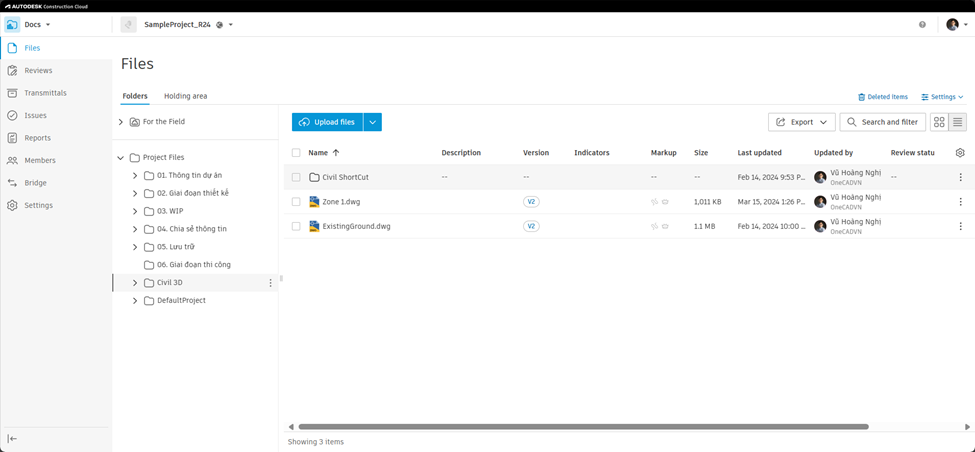This screenshot has width=975, height=452.
Task: Expand the 04. Chia sẻ thông tin folder
Action: pos(135,229)
